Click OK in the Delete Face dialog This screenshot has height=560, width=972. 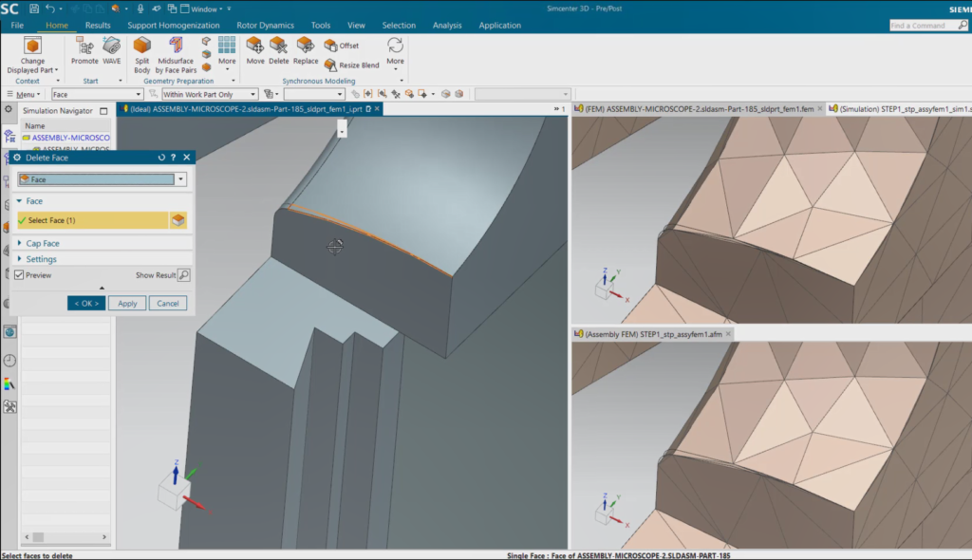(x=86, y=303)
